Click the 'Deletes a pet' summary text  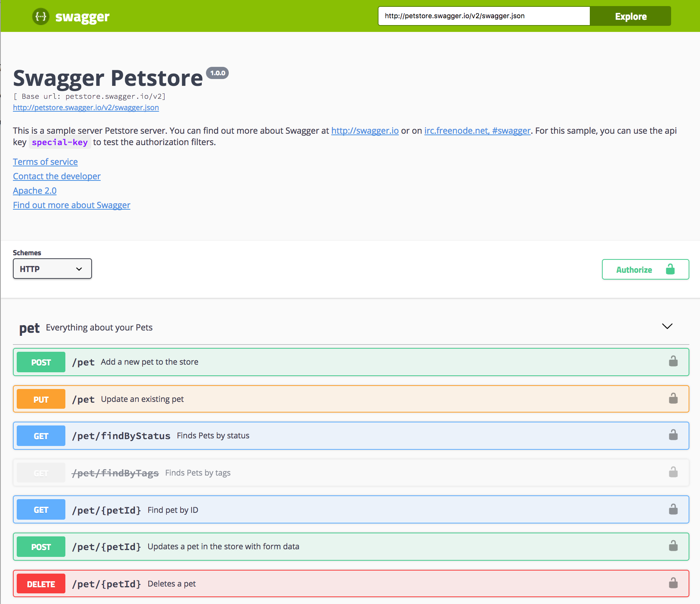tap(172, 584)
